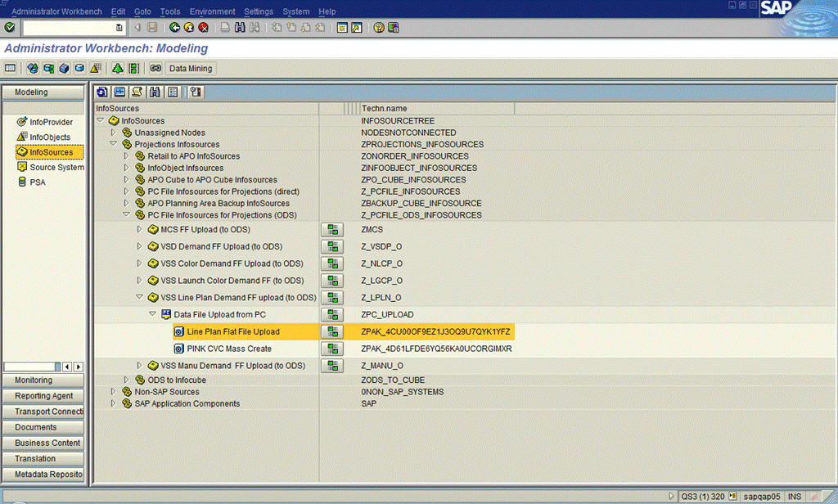Open the command field history dropdown
The image size is (838, 504).
(x=119, y=27)
